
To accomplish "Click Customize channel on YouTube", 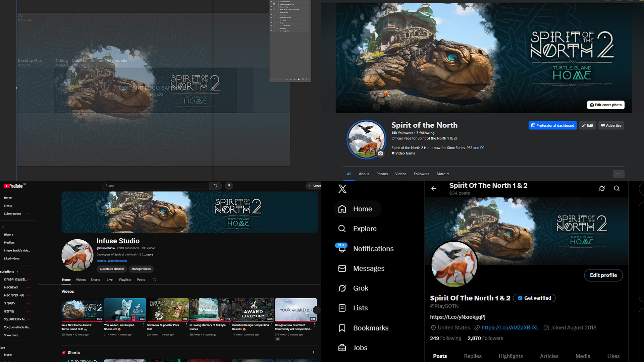I will (x=112, y=269).
